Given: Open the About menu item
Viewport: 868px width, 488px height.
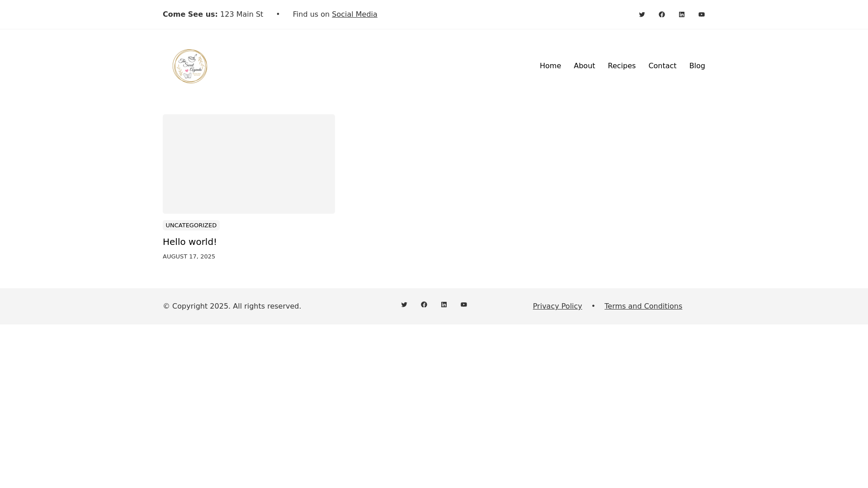Looking at the screenshot, I should 584,66.
